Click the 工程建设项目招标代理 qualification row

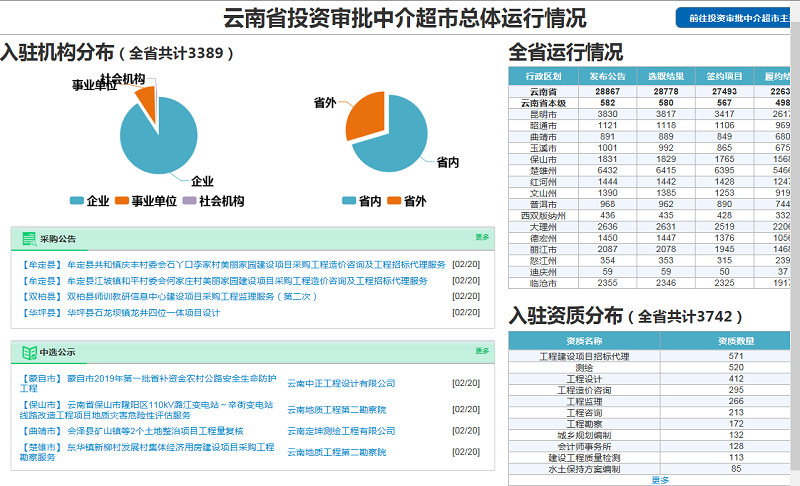[x=585, y=356]
